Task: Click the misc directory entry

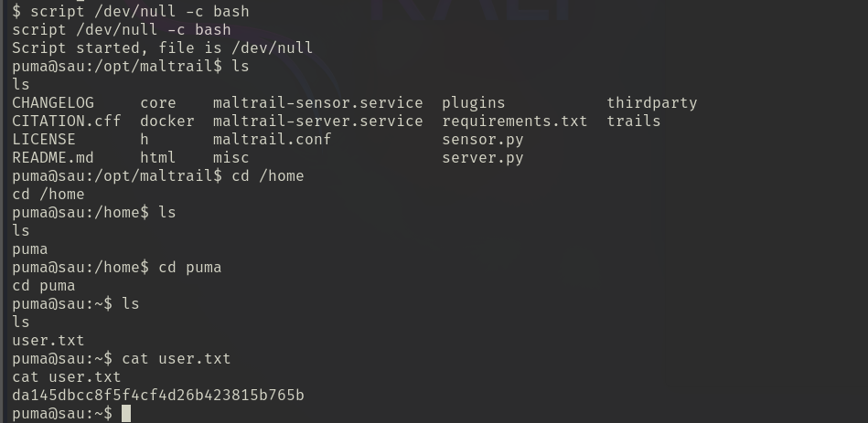Action: [x=230, y=157]
